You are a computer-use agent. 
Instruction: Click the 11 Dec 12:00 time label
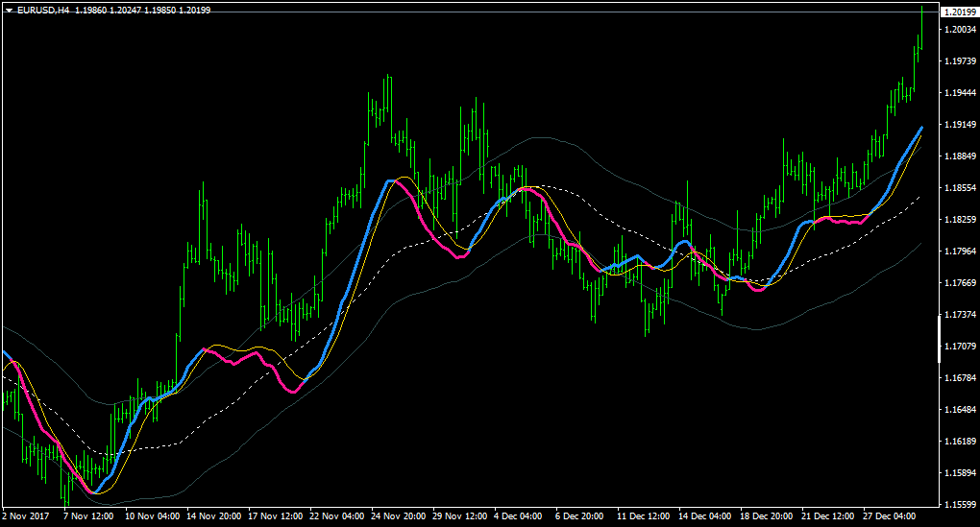(x=643, y=515)
